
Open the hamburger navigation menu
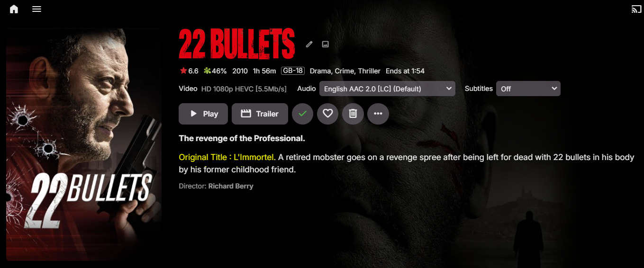[36, 9]
